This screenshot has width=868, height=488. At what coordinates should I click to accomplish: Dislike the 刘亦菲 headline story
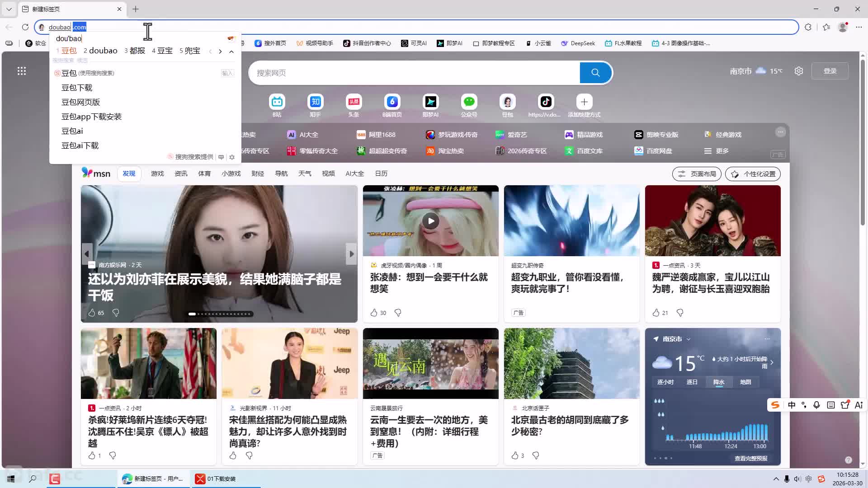coord(116,313)
